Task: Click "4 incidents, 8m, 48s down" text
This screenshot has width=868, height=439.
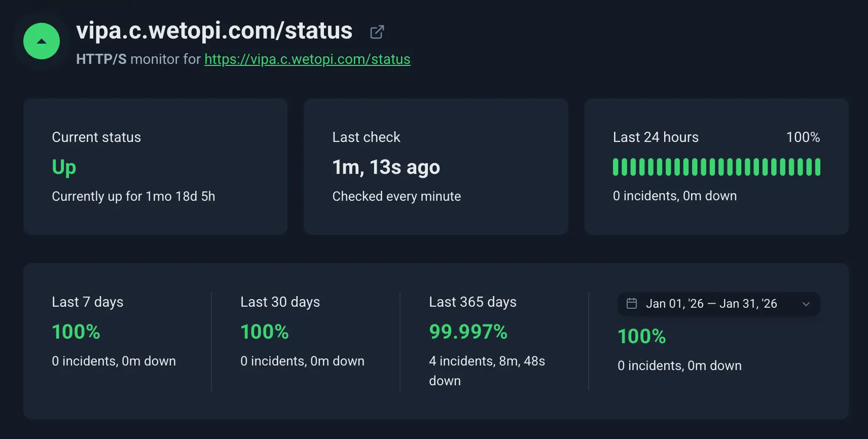Action: pos(487,361)
